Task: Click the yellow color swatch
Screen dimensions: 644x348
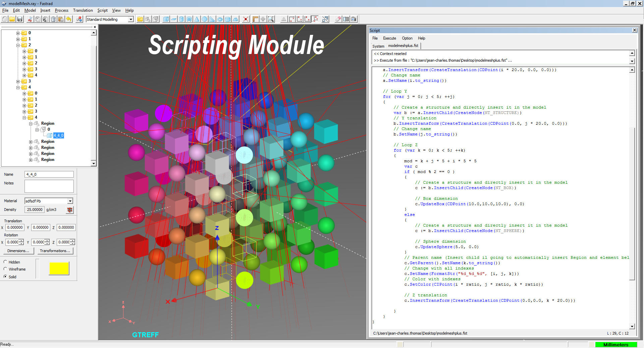Action: (59, 268)
